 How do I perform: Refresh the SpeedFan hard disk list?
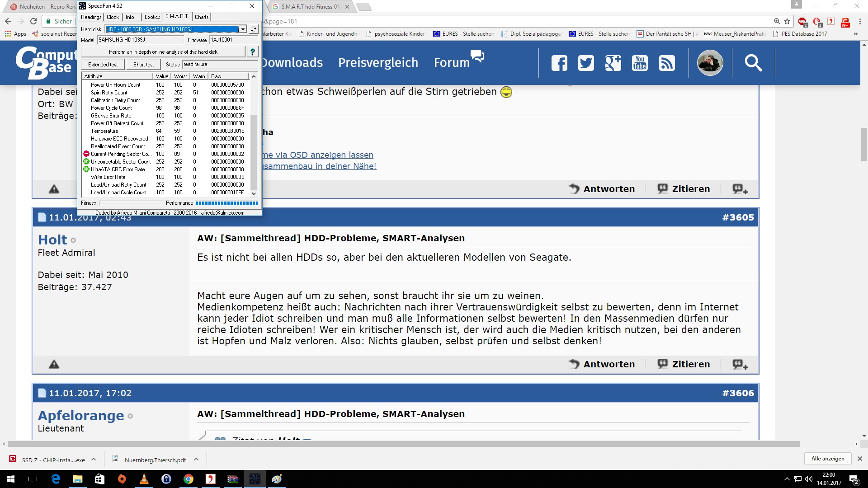(x=254, y=29)
